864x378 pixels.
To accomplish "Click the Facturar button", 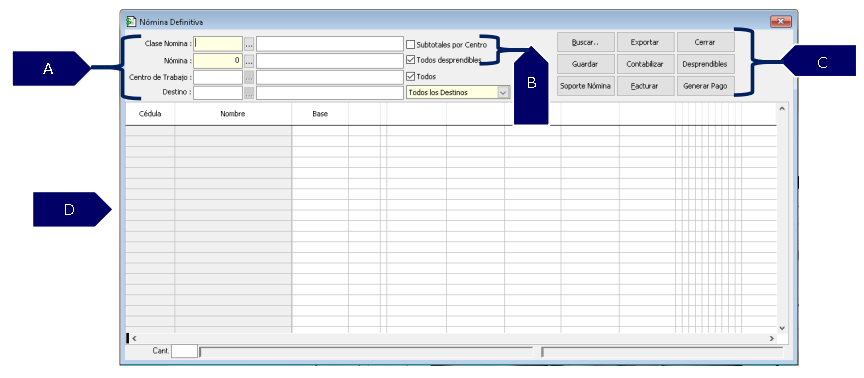I will 645,86.
